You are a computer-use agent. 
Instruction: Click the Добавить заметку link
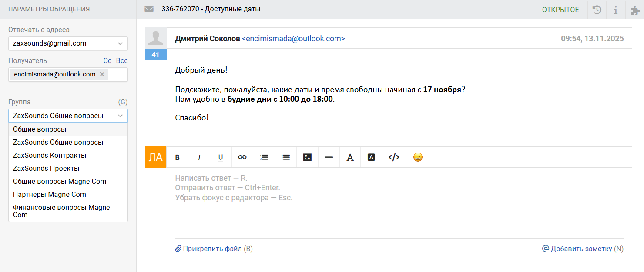coord(581,249)
